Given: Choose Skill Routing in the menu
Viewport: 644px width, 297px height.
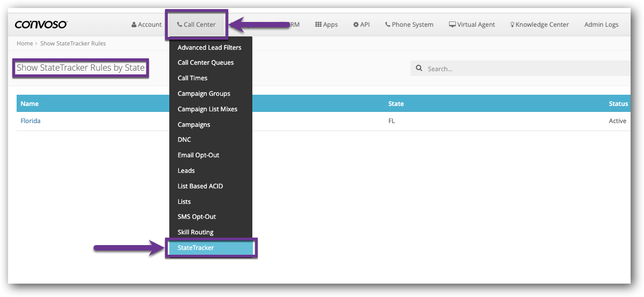Looking at the screenshot, I should 196,232.
